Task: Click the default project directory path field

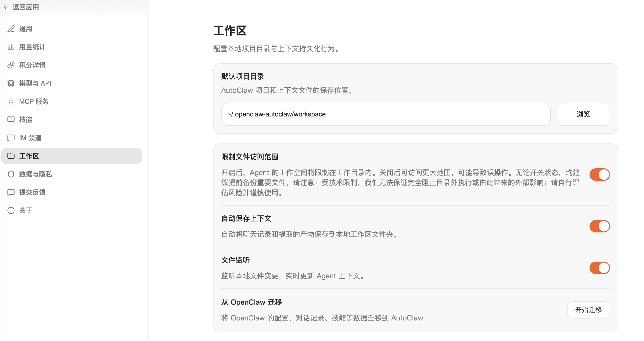Action: click(386, 114)
